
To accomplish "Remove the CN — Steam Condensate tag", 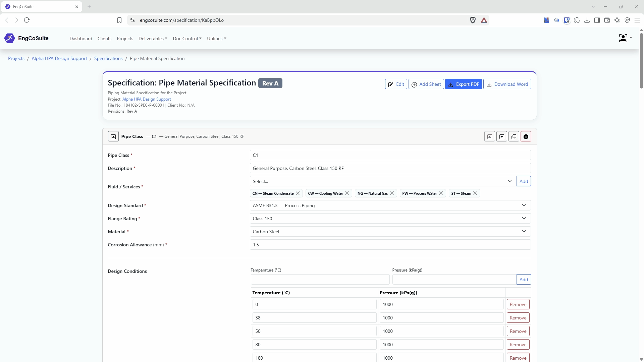I will pos(298,193).
